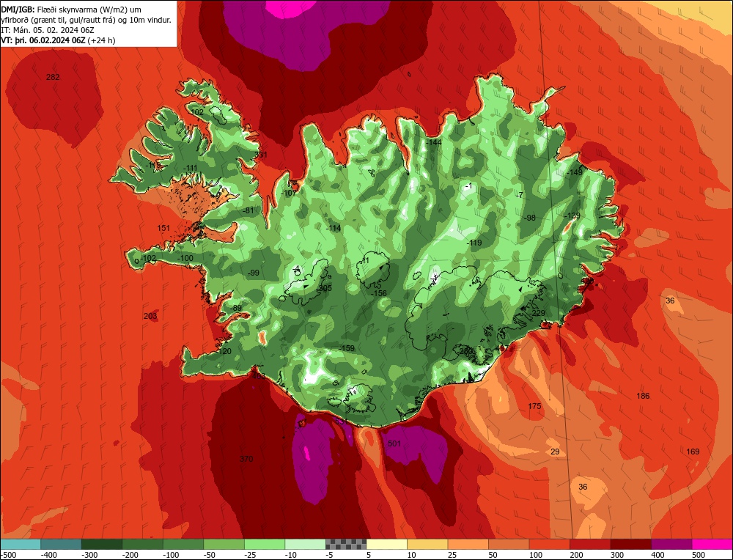Select the '-98' flux value
The height and width of the screenshot is (560, 733).
point(529,218)
